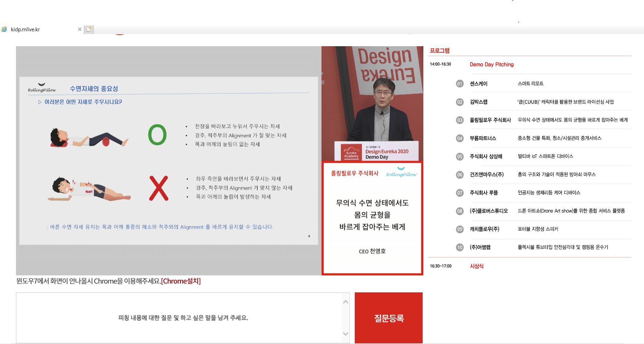Click the presentation slide in the video
Screen dimensions: 644x344
(x=169, y=161)
